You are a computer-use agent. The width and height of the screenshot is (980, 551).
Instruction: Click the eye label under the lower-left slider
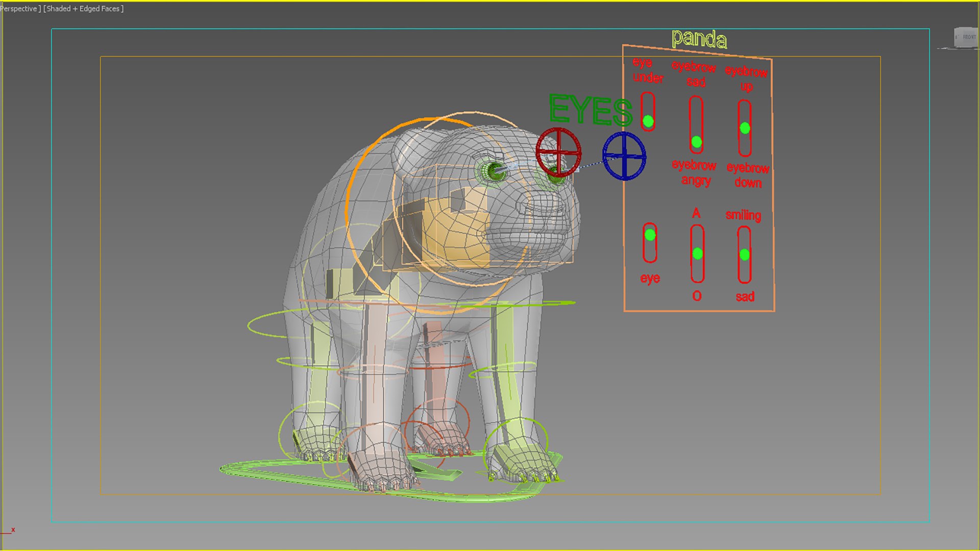point(650,278)
